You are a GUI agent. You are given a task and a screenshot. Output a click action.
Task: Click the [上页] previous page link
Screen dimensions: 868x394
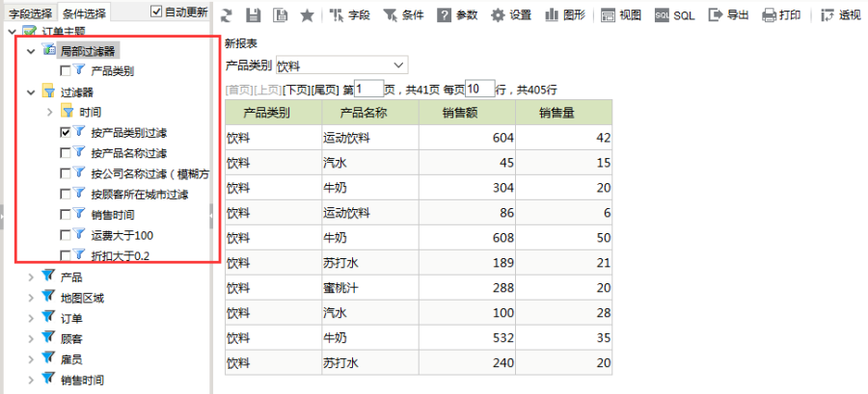pos(268,90)
